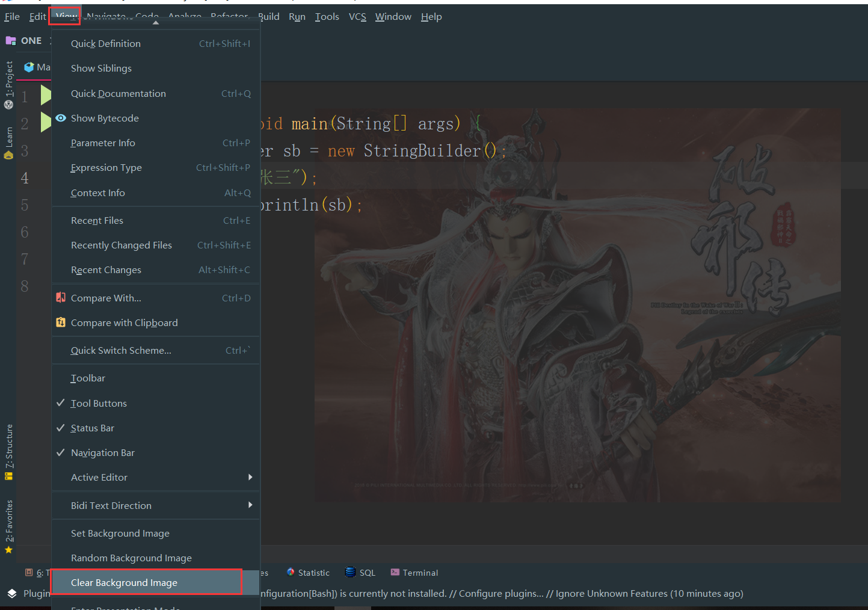Viewport: 868px width, 610px height.
Task: Open the 2: Favorites sidebar panel
Action: (x=8, y=521)
